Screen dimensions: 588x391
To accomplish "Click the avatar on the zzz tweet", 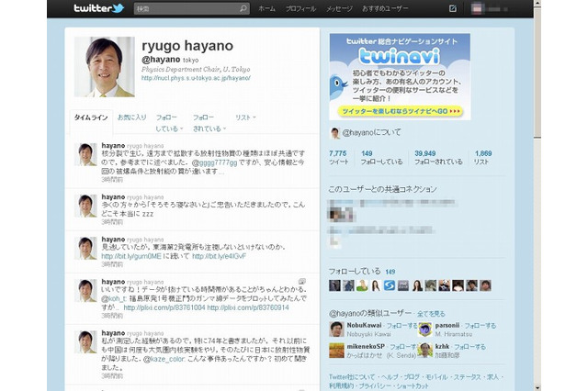I will 85,206.
